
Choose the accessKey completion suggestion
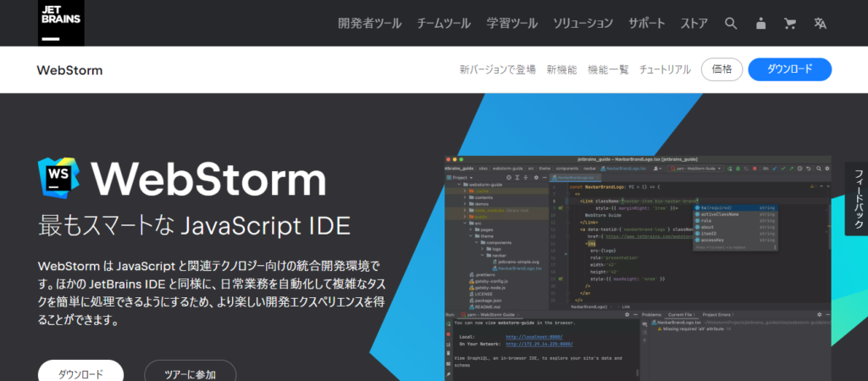pyautogui.click(x=735, y=240)
